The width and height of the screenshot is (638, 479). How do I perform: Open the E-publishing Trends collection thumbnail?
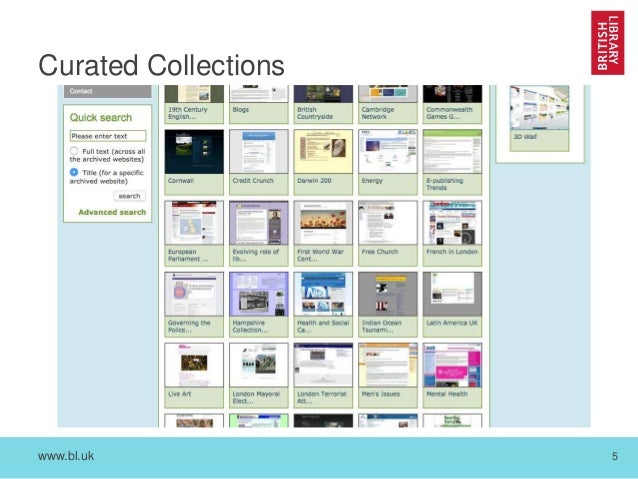[x=452, y=152]
